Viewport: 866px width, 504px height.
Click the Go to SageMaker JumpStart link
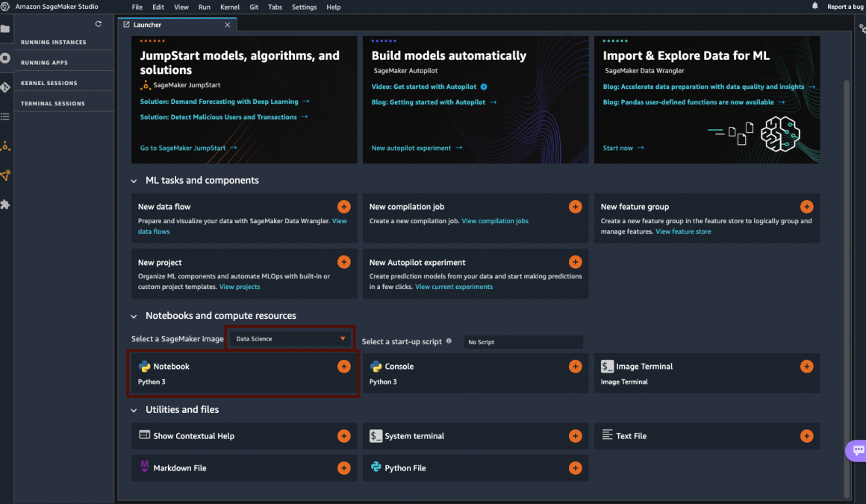183,148
